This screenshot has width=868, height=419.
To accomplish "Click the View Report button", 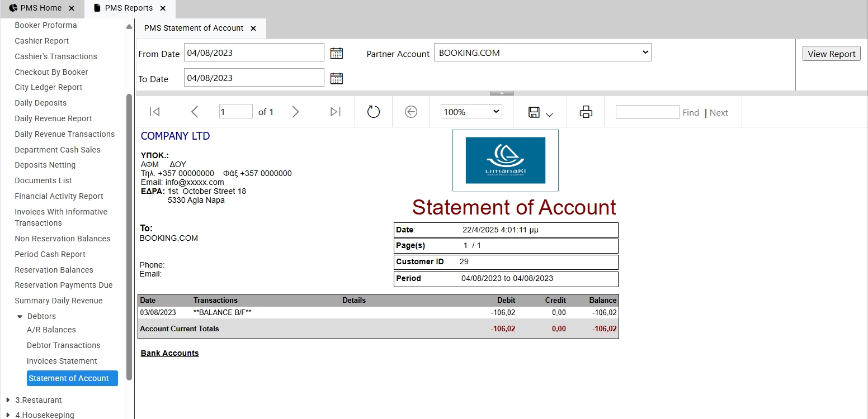I will (832, 54).
